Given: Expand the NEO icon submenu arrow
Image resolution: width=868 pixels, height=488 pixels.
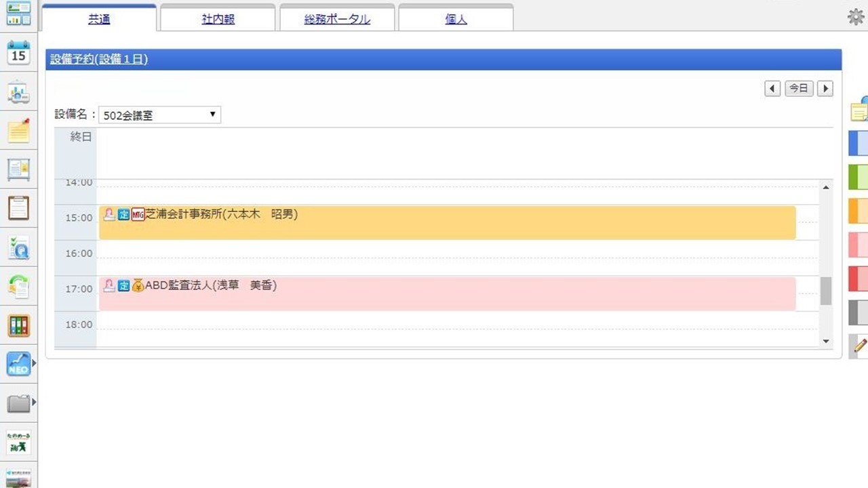Looking at the screenshot, I should click(x=34, y=364).
